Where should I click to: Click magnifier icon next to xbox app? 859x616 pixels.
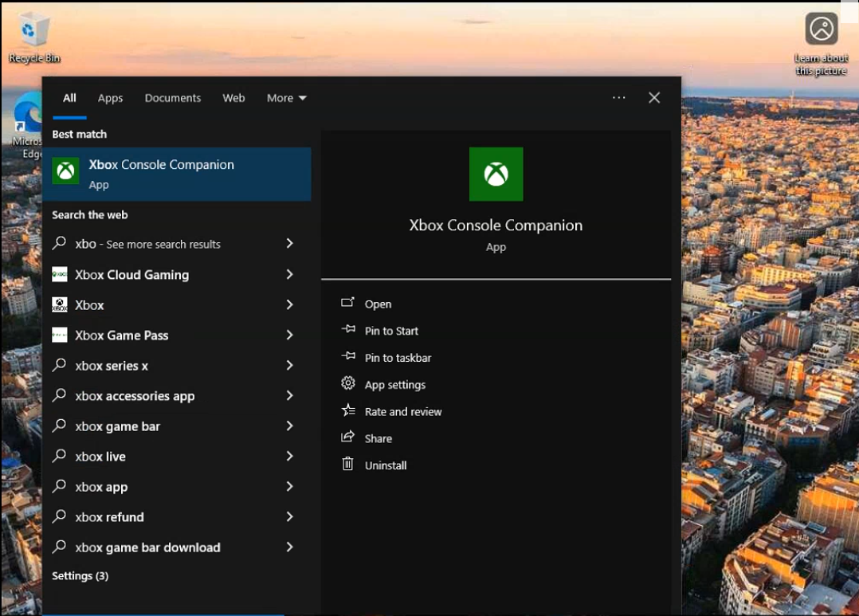59,485
